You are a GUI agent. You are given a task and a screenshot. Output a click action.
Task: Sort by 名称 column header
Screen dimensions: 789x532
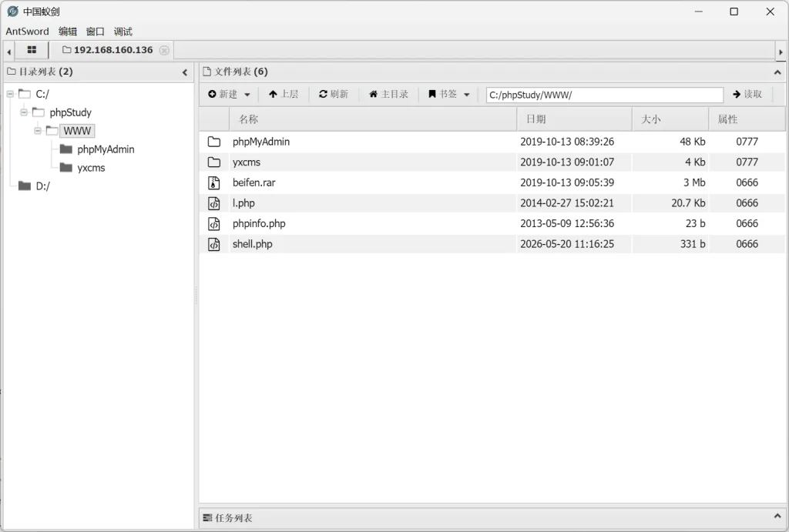(x=373, y=119)
